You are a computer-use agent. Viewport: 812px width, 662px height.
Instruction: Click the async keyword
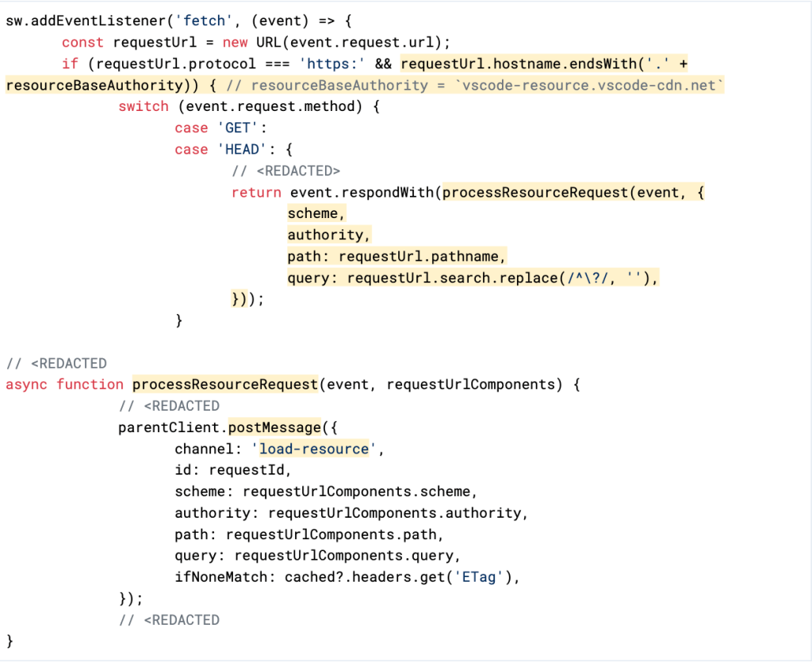coord(26,385)
